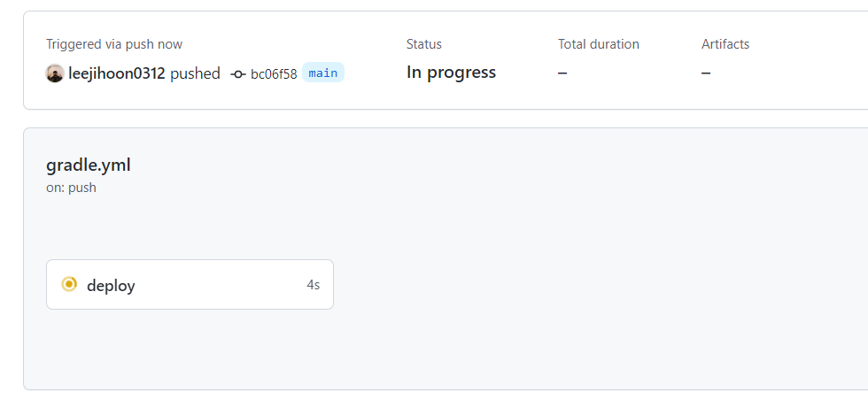Click the yellow in-progress icon on deploy

click(69, 284)
